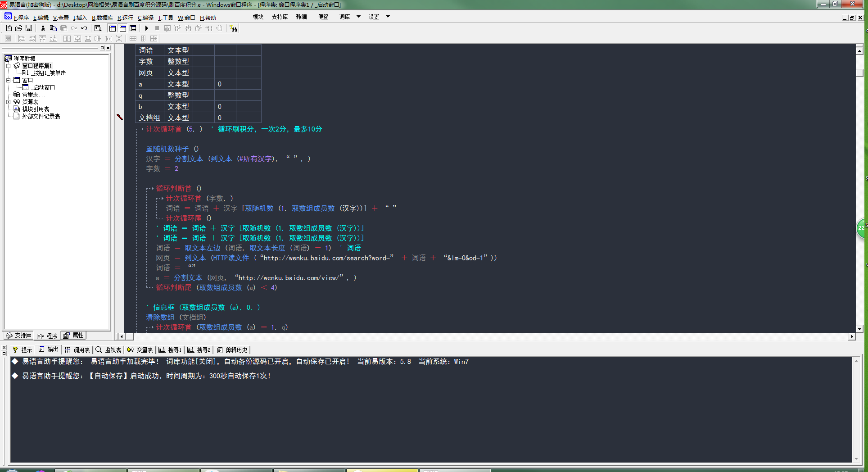Click the align-right edges alignment icon
Viewport: 868px width, 472px height.
tap(32, 38)
